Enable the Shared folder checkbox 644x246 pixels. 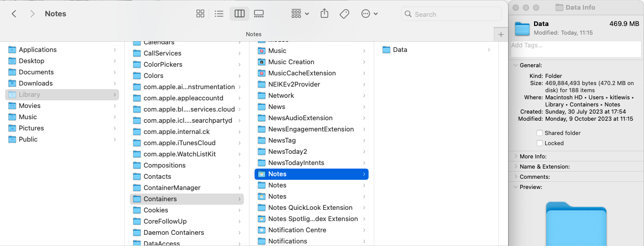click(540, 133)
